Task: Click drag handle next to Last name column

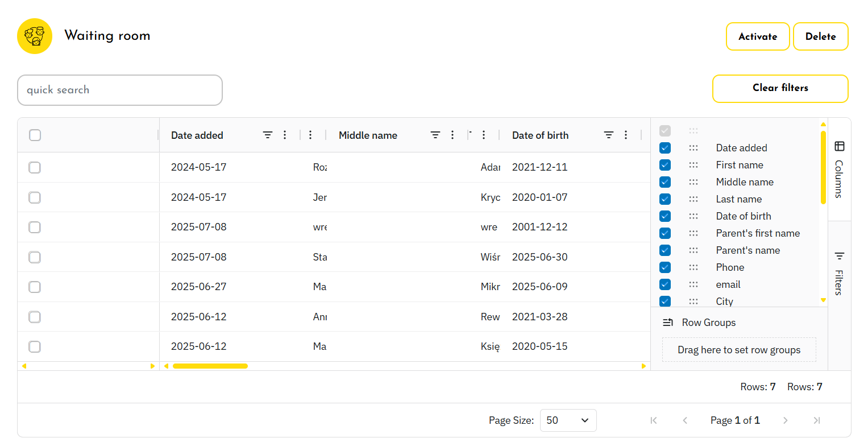Action: 693,199
